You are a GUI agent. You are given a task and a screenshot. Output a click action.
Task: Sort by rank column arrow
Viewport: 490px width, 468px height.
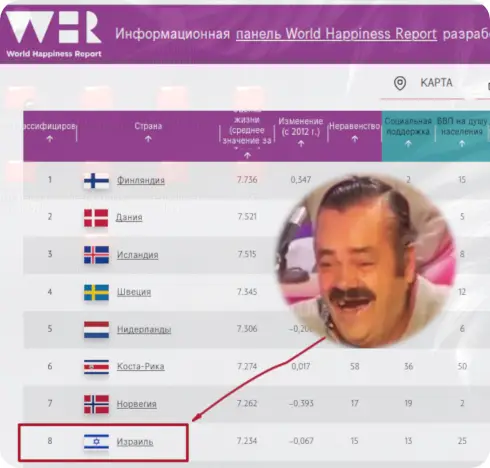click(x=50, y=139)
